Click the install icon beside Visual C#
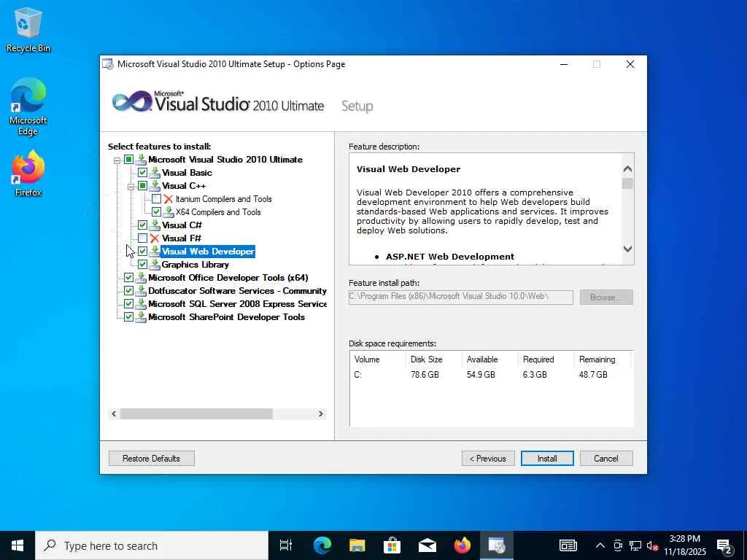The width and height of the screenshot is (747, 560). pos(155,225)
